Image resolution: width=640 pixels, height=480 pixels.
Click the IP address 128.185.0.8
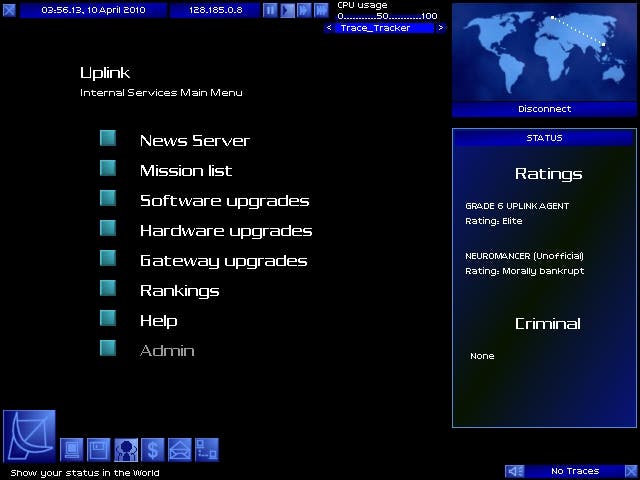(x=215, y=10)
